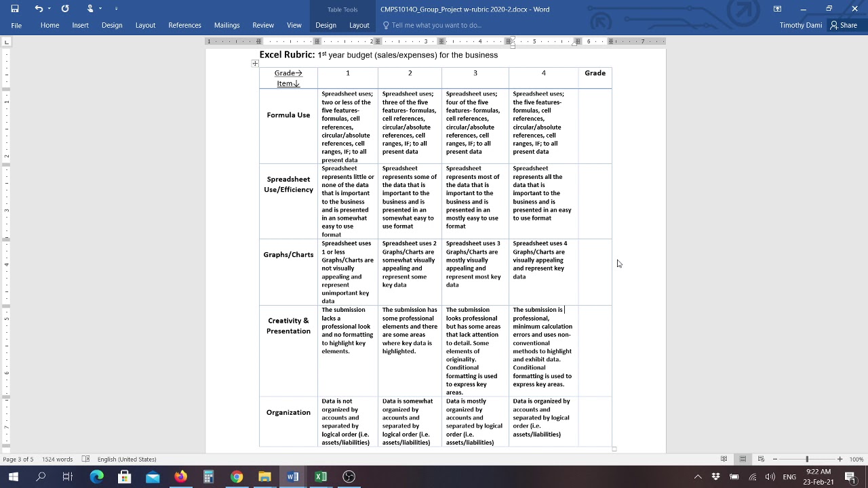Switch to the View tab

pyautogui.click(x=294, y=25)
